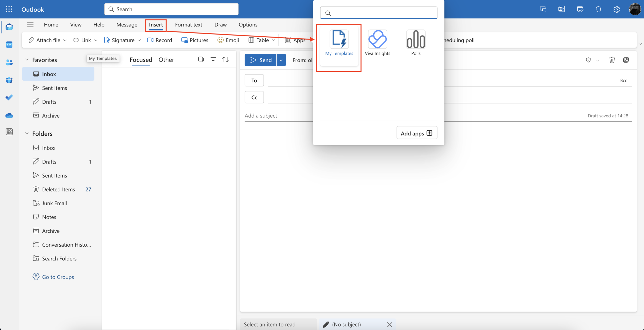Click the Bcc link
644x330 pixels.
[623, 80]
